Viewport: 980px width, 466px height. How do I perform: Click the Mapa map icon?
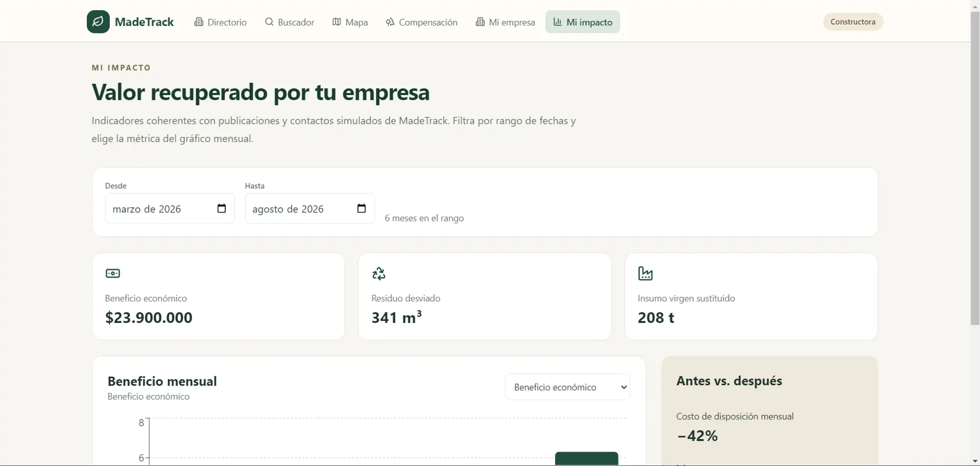pyautogui.click(x=337, y=22)
